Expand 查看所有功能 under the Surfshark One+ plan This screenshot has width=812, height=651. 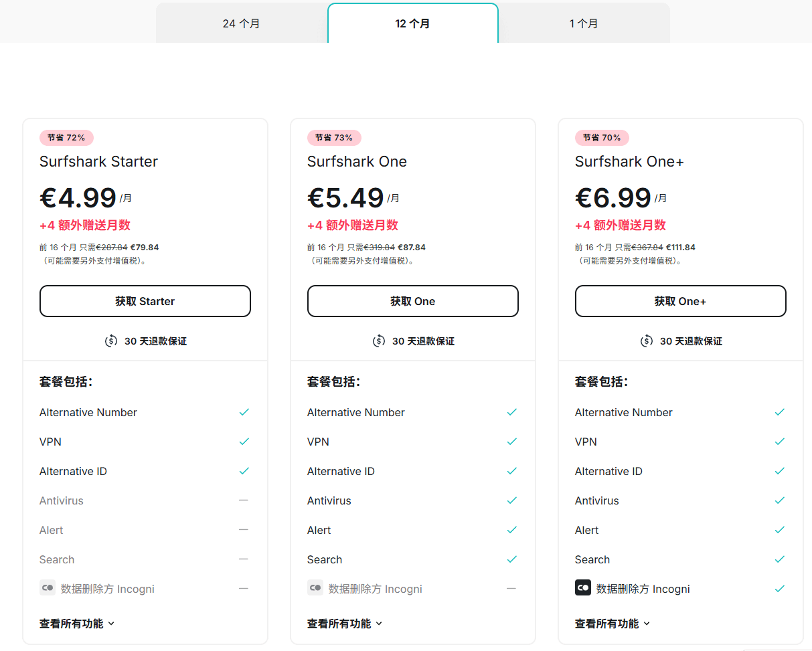point(613,624)
